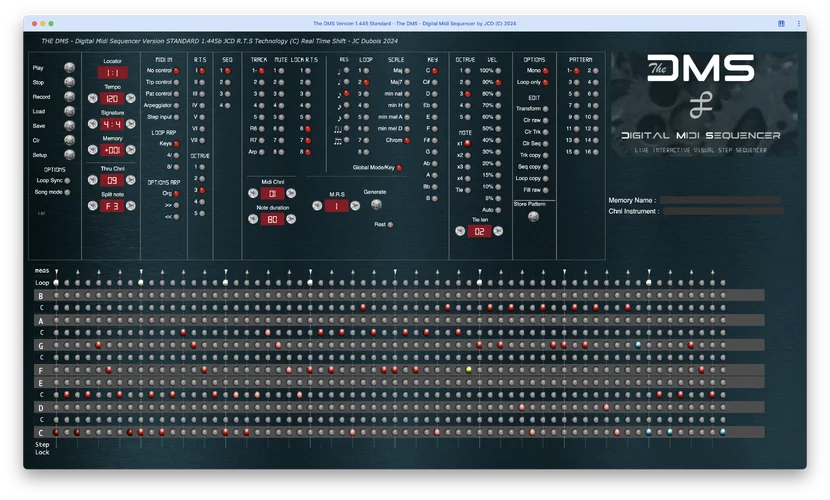Click the Clr Seq edit LED
The image size is (830, 500).
coord(546,143)
